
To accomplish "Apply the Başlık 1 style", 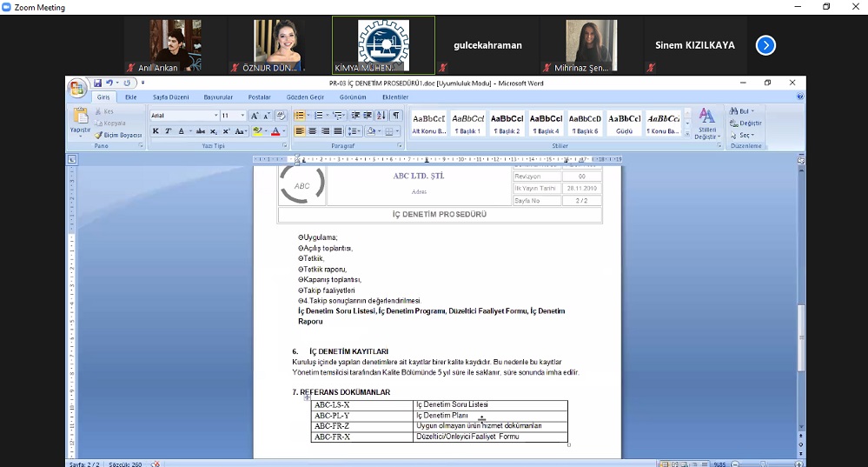I will [x=468, y=123].
